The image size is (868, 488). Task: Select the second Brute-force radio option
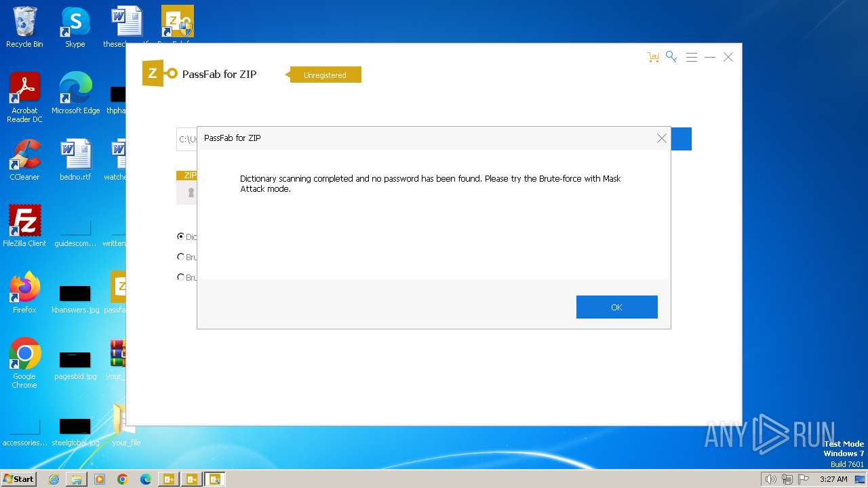tap(180, 257)
